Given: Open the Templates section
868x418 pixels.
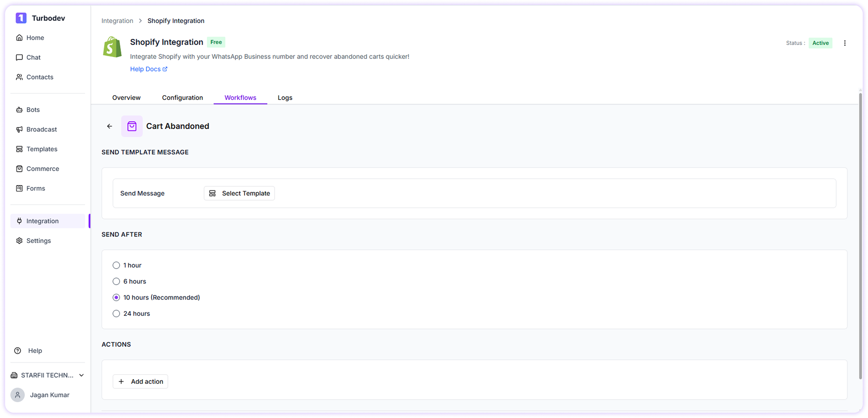Looking at the screenshot, I should pyautogui.click(x=19, y=149).
